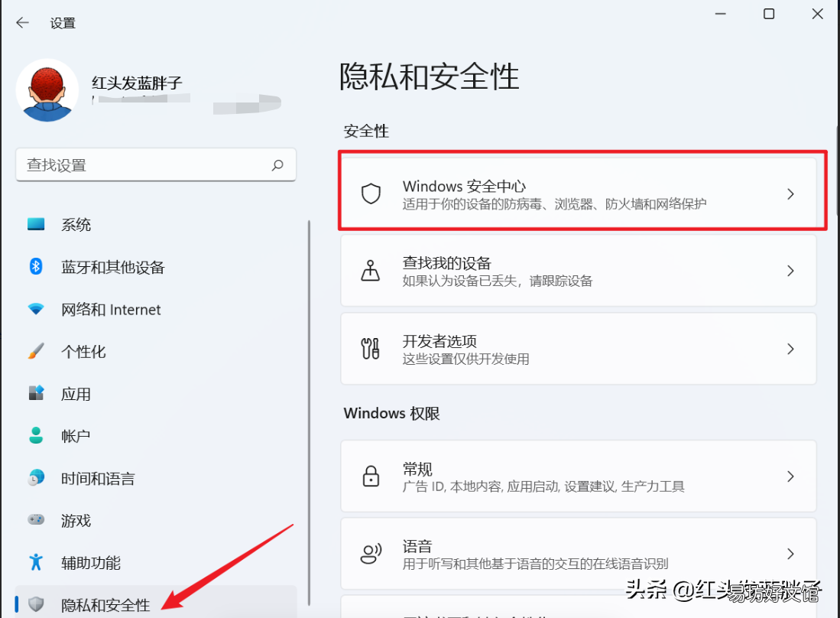
Task: Click the 安全性 section heading
Action: (x=366, y=131)
